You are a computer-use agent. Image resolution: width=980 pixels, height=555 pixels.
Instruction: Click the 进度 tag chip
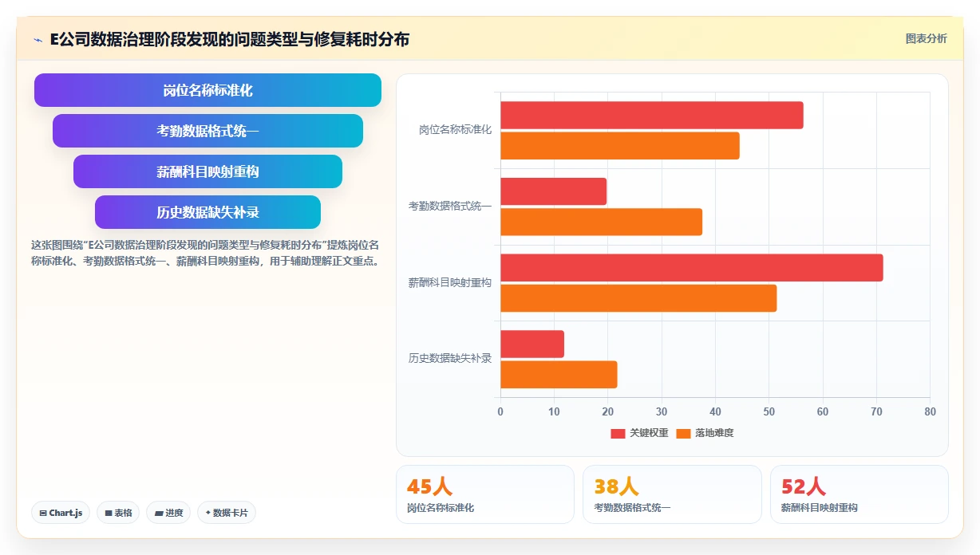pyautogui.click(x=168, y=513)
